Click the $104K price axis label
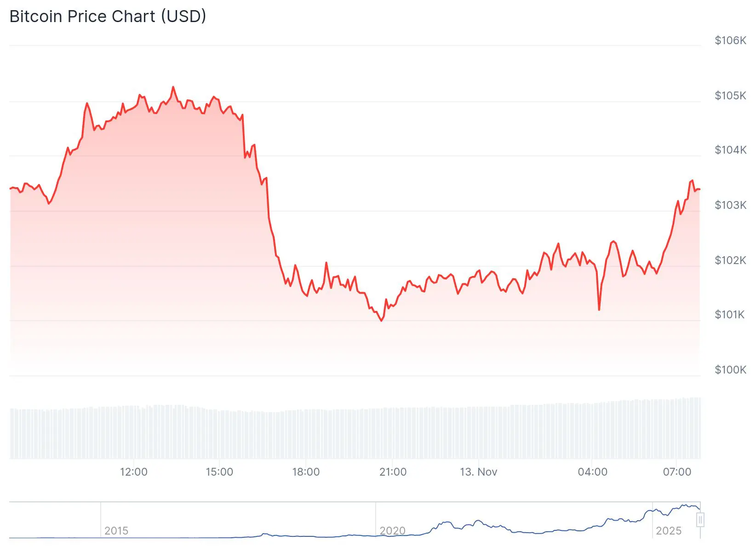 click(x=730, y=150)
